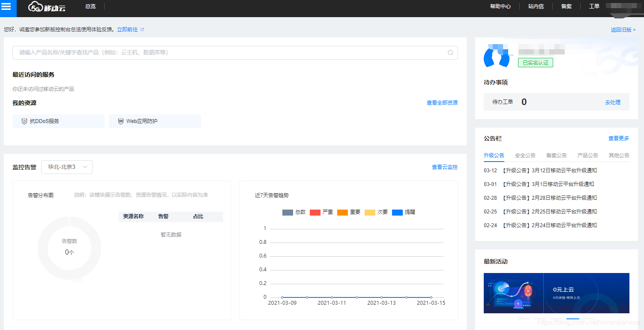Click the 告警数 donut chart
This screenshot has width=644, height=330.
tap(69, 248)
